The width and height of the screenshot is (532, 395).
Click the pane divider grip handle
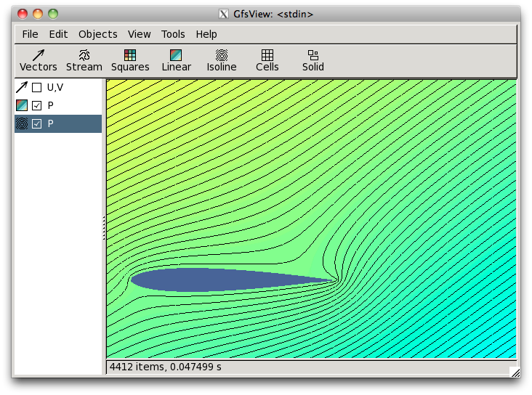pyautogui.click(x=104, y=227)
